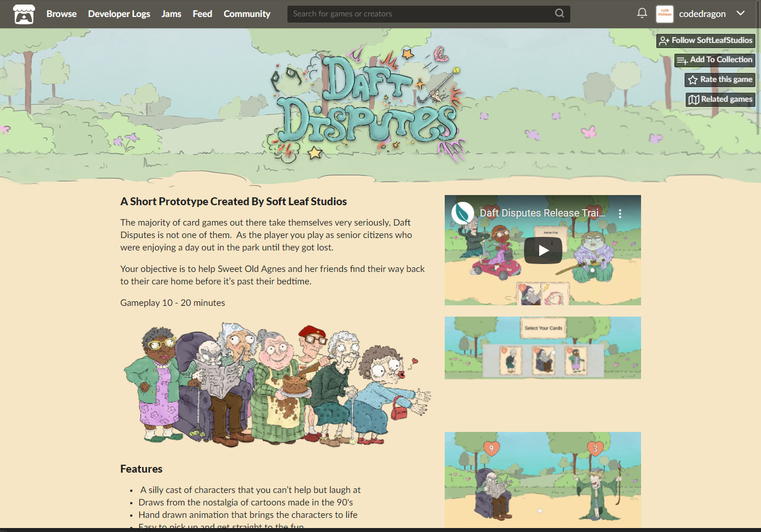Open the Daft Disputes Release Trailer title

point(543,213)
